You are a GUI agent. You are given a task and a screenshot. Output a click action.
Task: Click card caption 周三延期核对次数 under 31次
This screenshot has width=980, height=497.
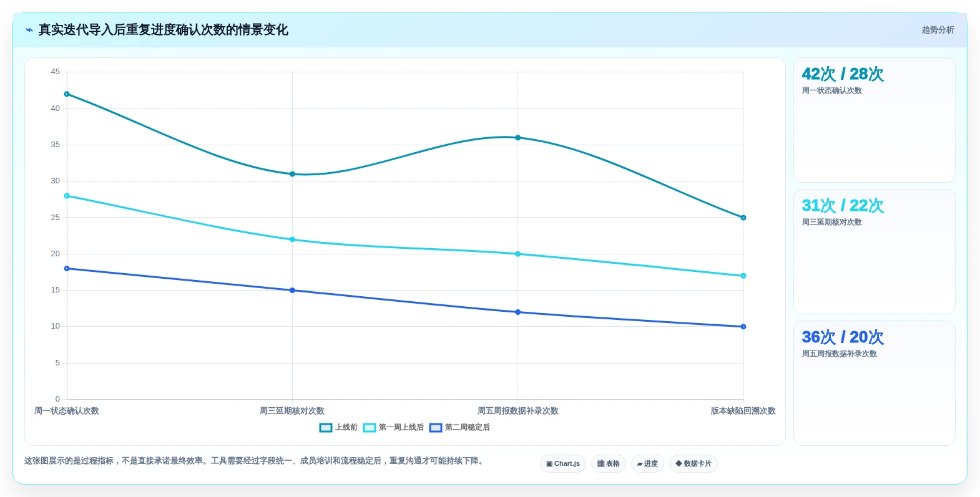pos(831,222)
